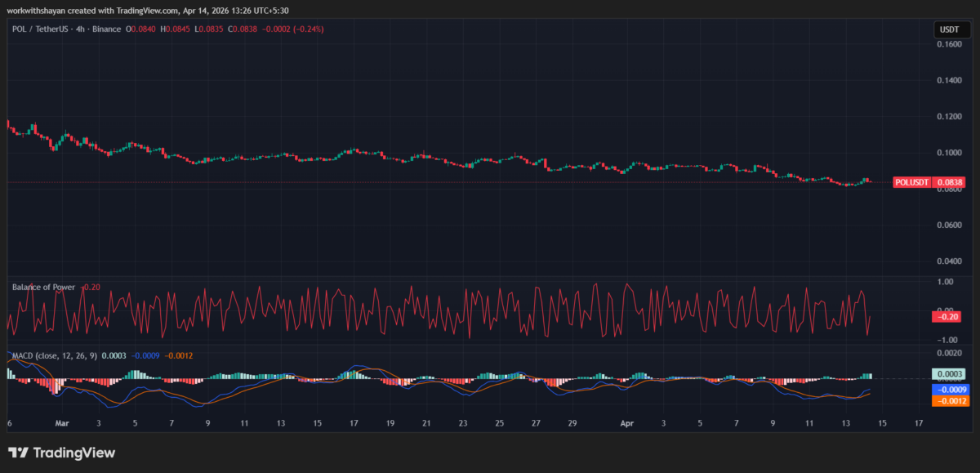This screenshot has width=980, height=473.
Task: Click the latest candlestick on the chart
Action: (868, 181)
